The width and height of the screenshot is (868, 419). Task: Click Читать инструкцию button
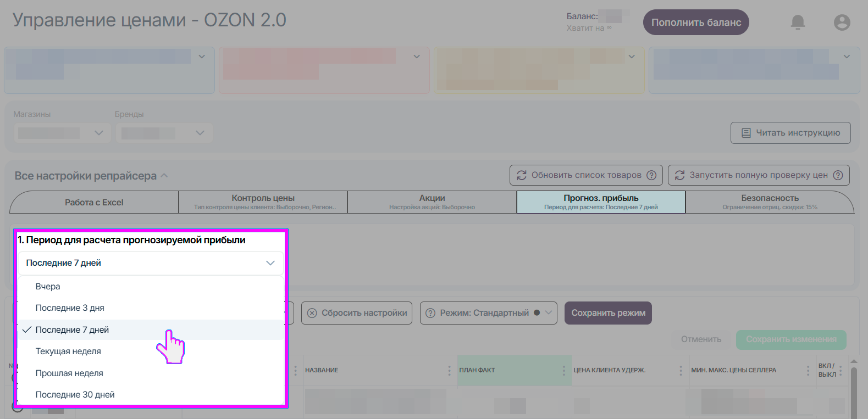click(790, 133)
